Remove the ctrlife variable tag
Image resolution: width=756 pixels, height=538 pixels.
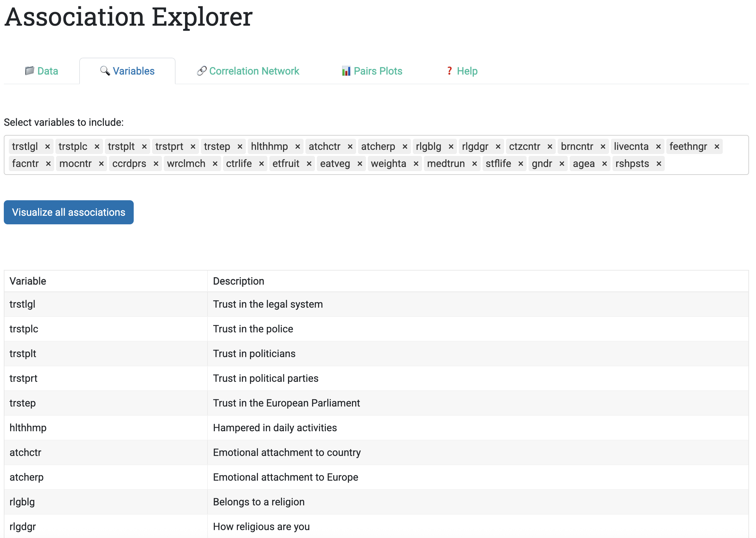261,164
